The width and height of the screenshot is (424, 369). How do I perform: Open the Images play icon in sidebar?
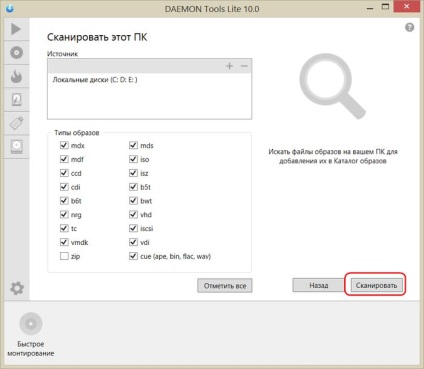(16, 29)
